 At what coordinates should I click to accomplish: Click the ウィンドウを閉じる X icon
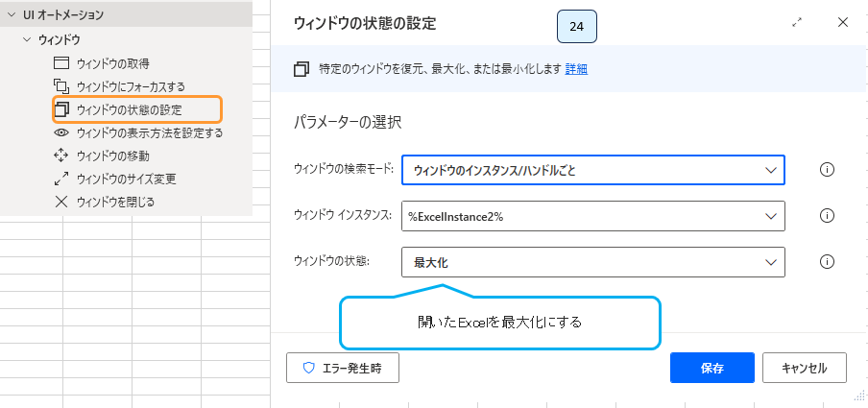pos(61,202)
